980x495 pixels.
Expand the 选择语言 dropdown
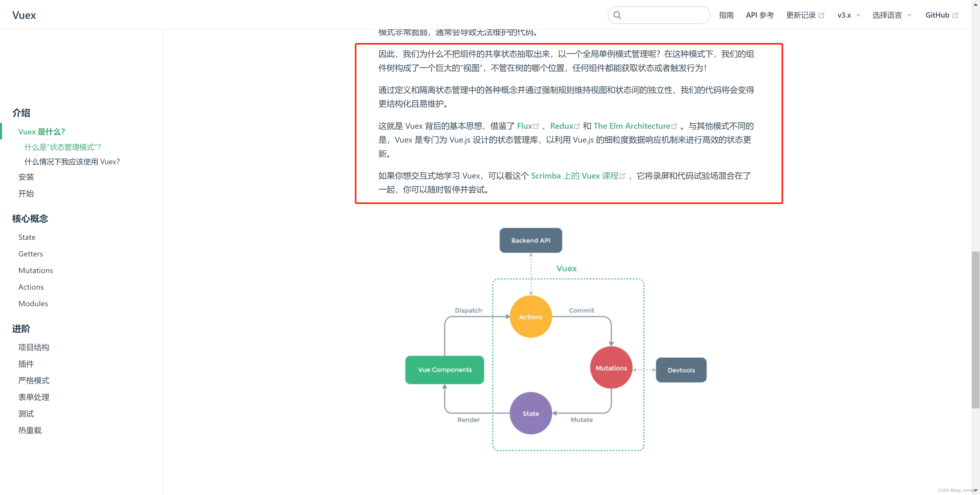[891, 15]
